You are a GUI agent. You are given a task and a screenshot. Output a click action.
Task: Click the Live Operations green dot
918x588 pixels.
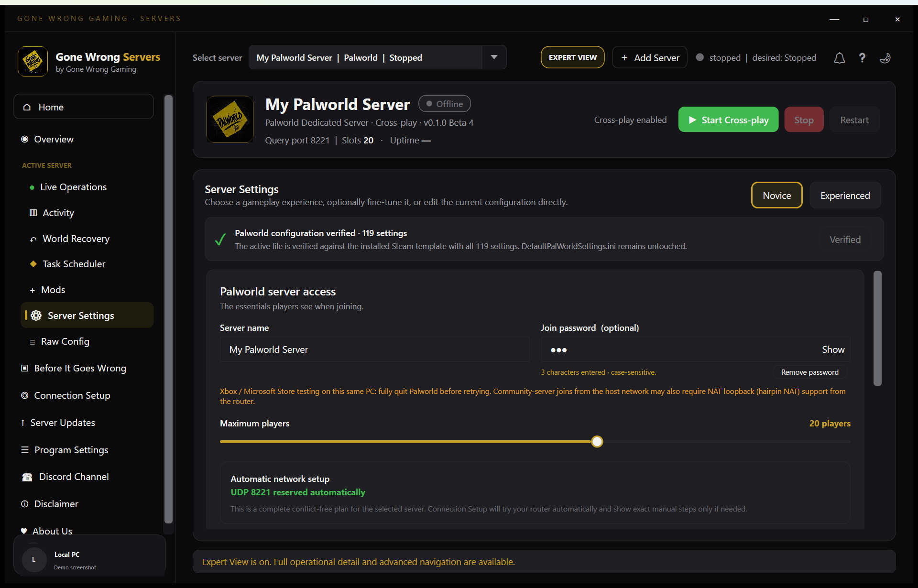tap(32, 187)
